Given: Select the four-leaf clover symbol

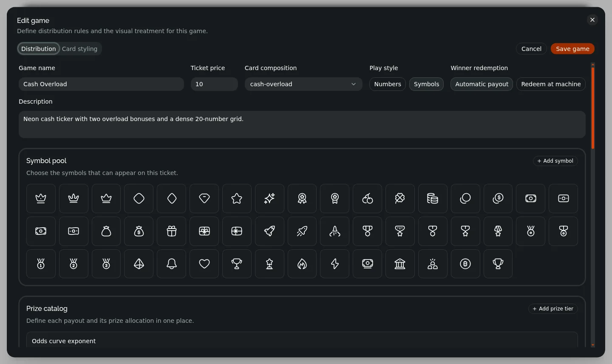Looking at the screenshot, I should point(400,198).
